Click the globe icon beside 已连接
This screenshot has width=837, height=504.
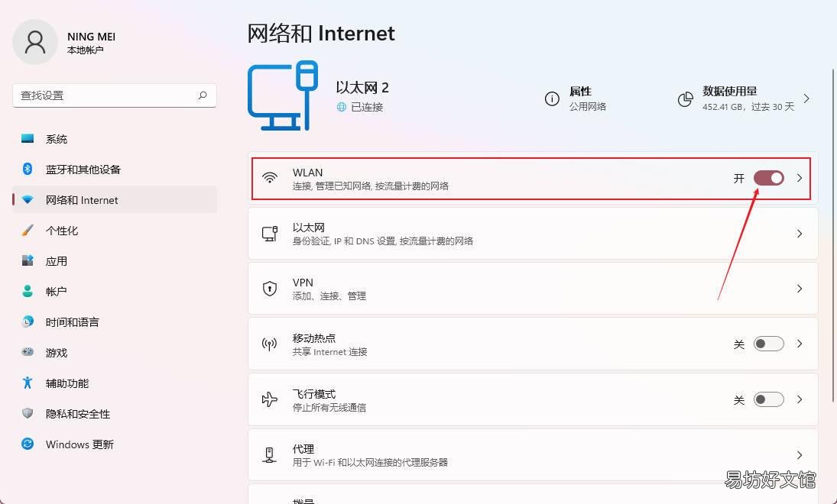click(342, 107)
